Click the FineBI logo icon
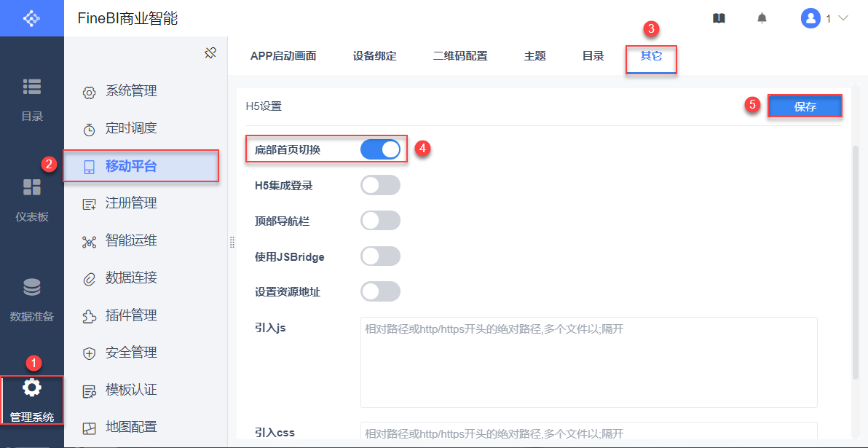868x448 pixels. tap(31, 17)
